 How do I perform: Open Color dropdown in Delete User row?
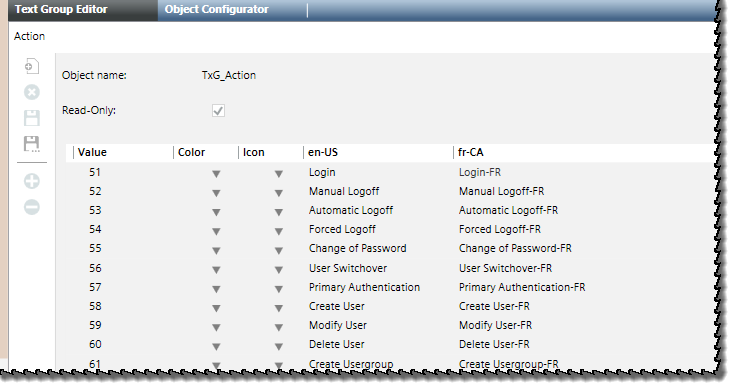(x=216, y=346)
